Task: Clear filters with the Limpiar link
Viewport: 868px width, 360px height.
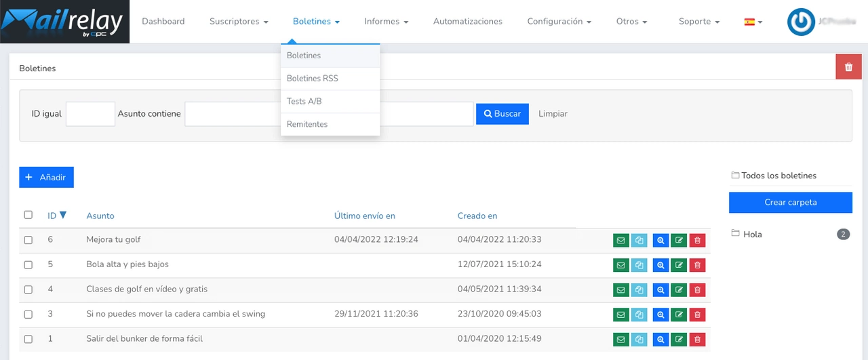Action: click(x=553, y=114)
